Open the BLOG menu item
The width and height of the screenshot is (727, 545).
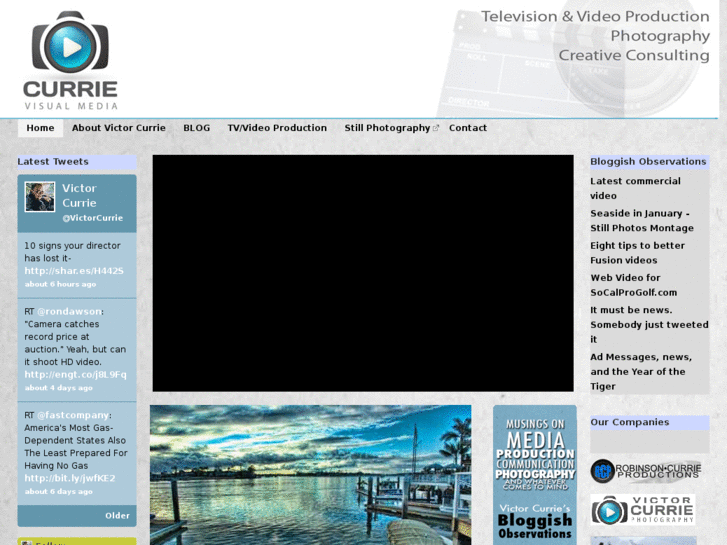(197, 128)
